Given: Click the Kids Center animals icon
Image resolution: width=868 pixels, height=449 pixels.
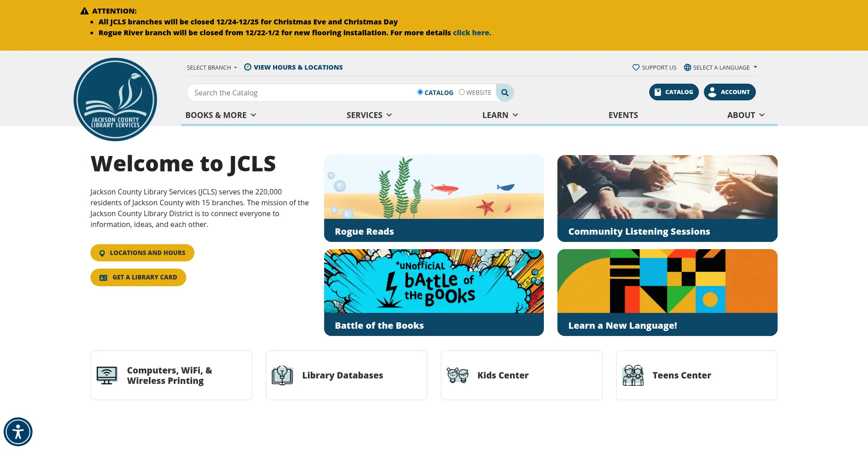Looking at the screenshot, I should [458, 375].
